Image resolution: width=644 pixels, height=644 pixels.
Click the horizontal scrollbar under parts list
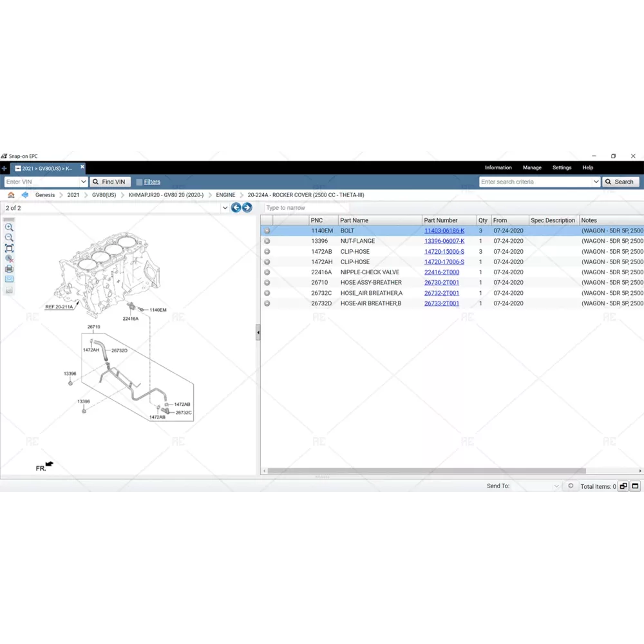pyautogui.click(x=425, y=471)
